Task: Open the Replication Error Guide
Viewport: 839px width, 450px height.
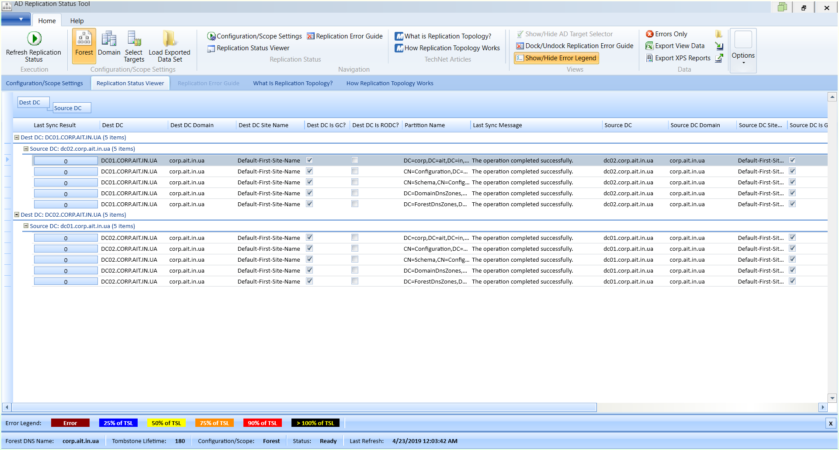Action: 344,36
